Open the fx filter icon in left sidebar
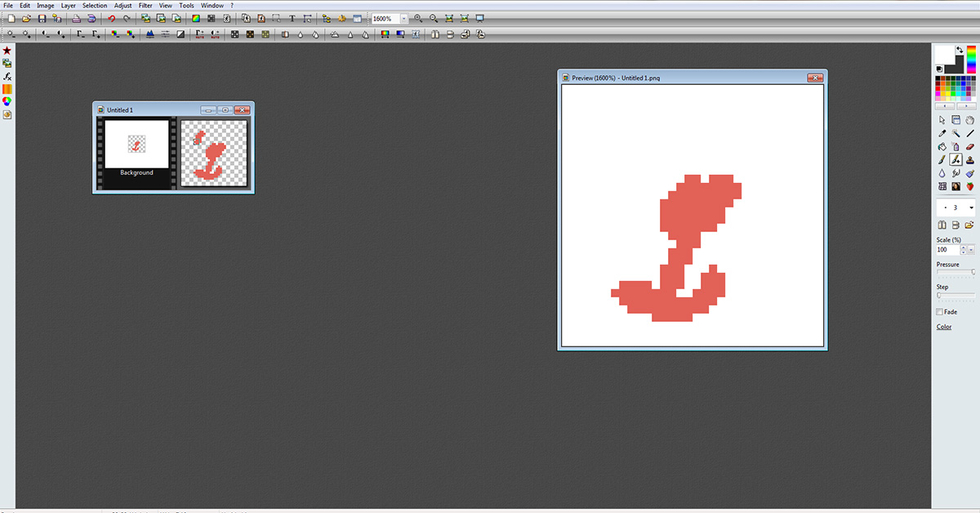 (x=7, y=76)
